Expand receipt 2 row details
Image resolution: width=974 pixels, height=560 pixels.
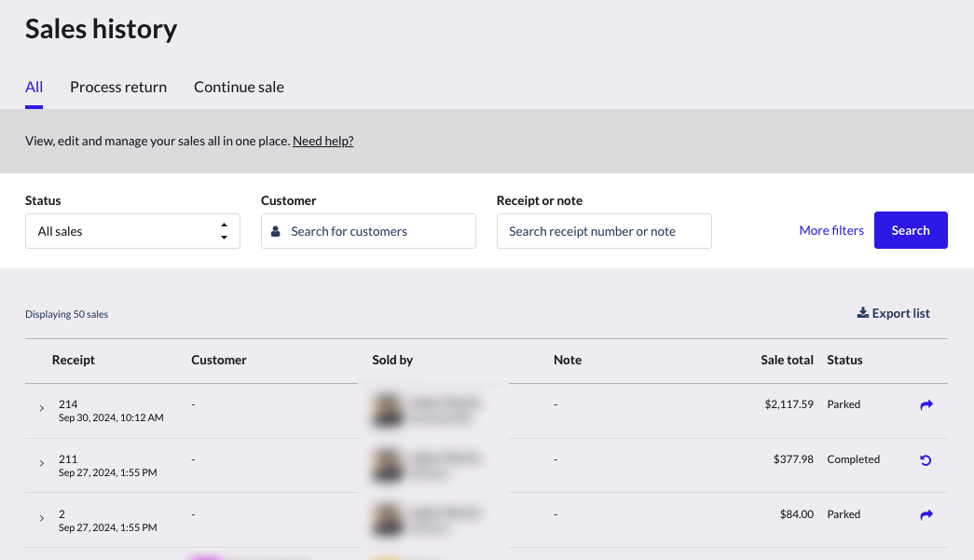click(42, 518)
